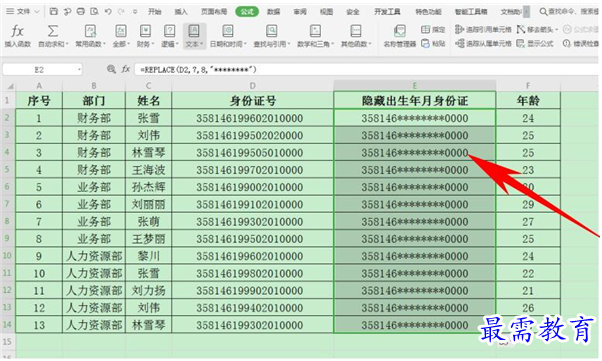Select column E header

[415, 86]
